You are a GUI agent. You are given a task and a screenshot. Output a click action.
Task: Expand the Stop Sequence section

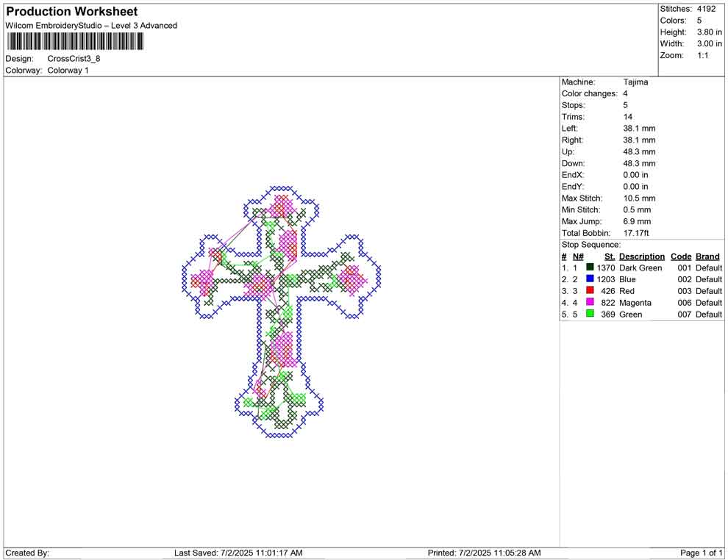pos(590,244)
